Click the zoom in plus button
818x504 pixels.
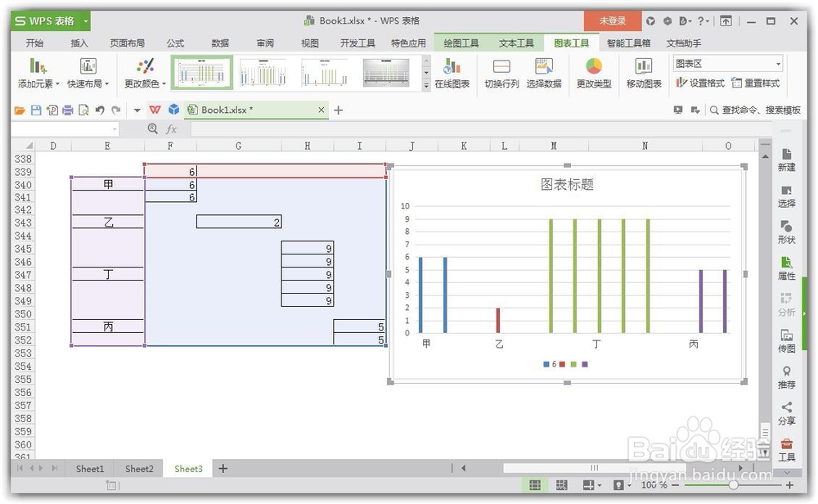coord(789,485)
